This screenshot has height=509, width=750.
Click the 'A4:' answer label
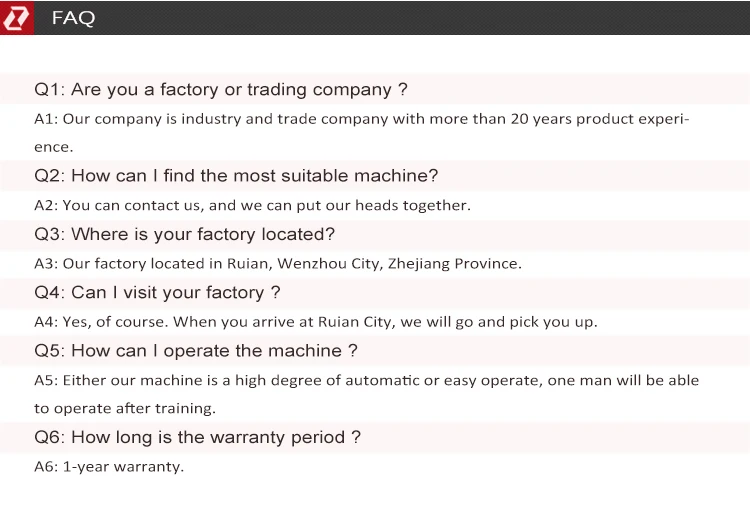pyautogui.click(x=46, y=322)
